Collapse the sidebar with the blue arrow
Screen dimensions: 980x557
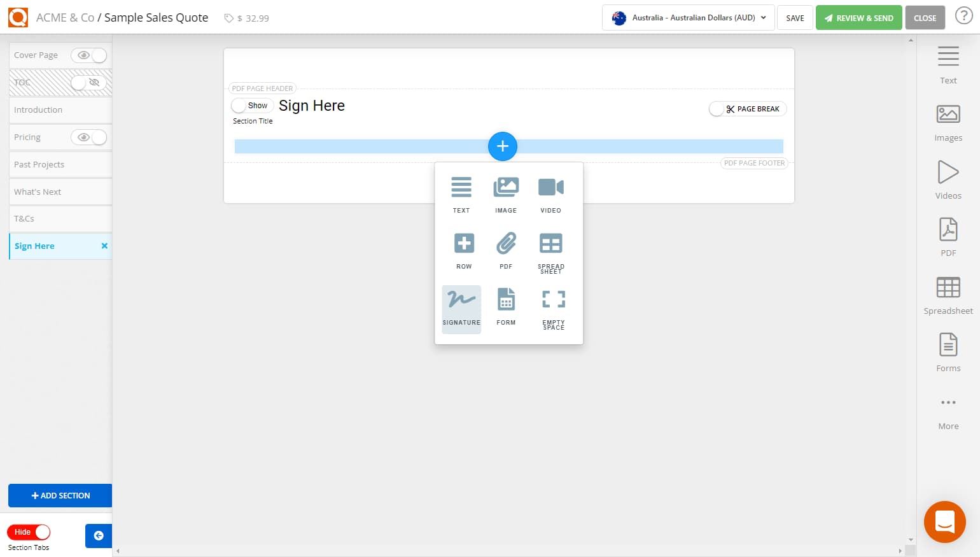point(99,536)
